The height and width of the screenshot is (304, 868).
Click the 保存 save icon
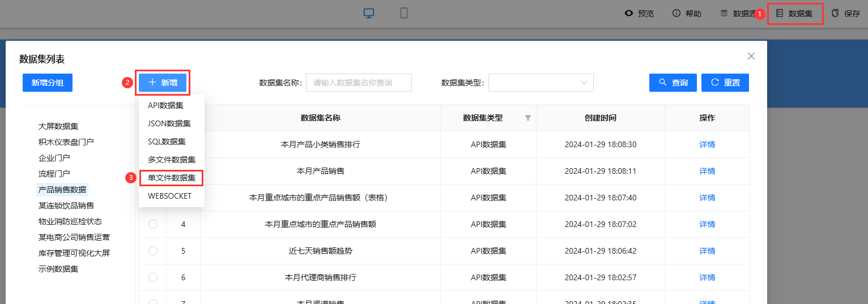[835, 14]
